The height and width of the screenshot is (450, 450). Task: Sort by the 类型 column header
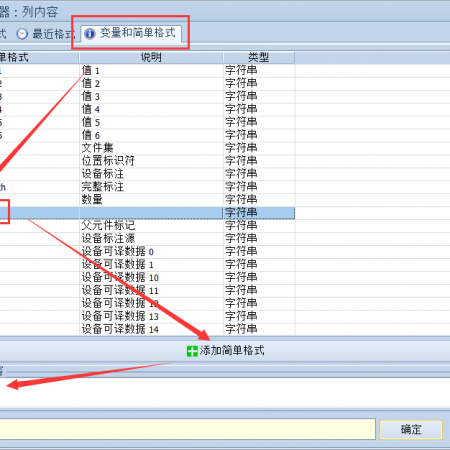(259, 57)
